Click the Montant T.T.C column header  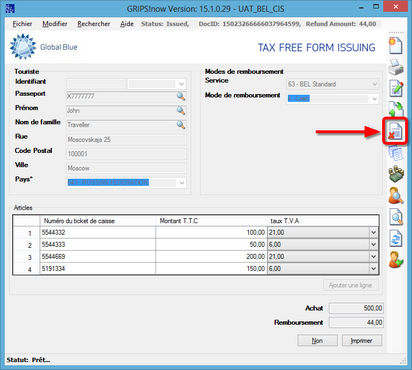(x=211, y=221)
